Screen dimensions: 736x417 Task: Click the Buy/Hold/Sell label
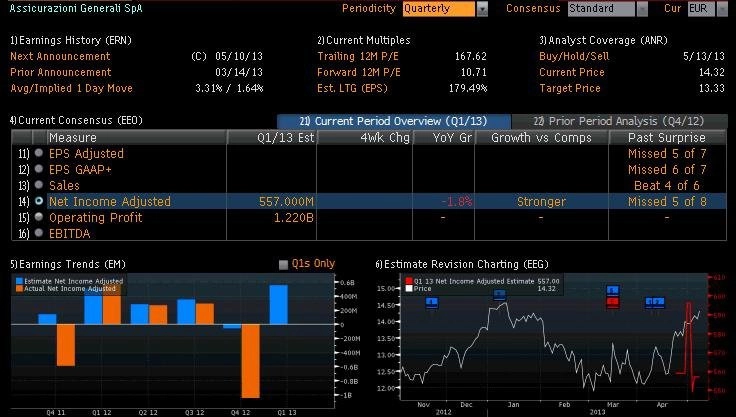574,56
